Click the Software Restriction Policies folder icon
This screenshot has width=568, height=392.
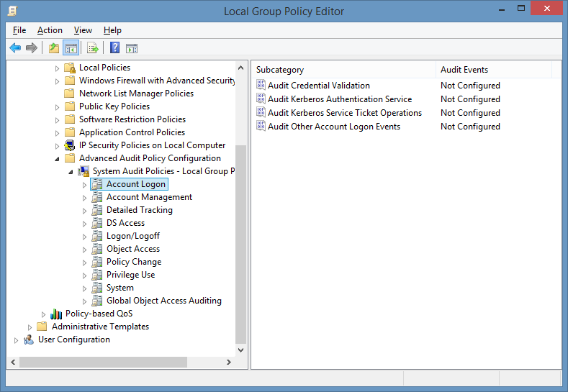point(70,119)
